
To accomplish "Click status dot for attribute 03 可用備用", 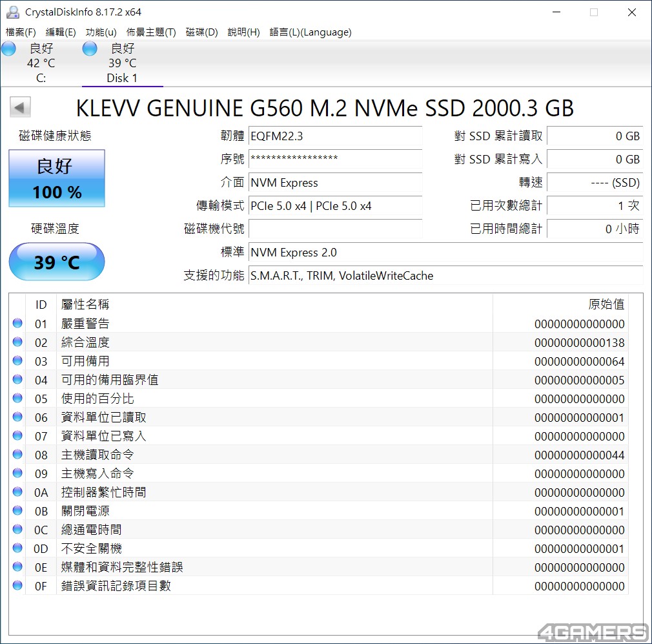I will [17, 360].
